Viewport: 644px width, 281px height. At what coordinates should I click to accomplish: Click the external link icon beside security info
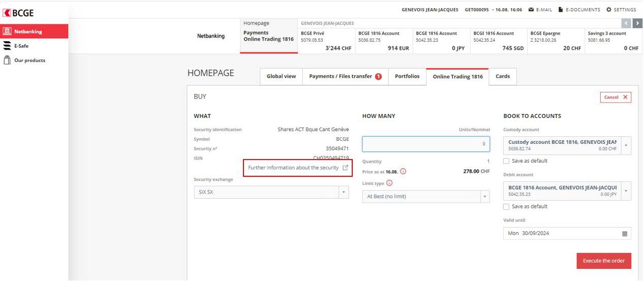(346, 168)
